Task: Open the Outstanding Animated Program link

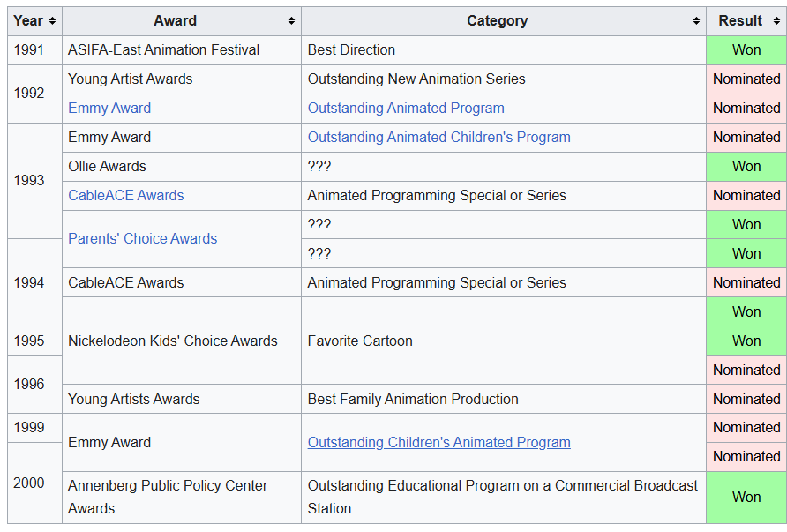Action: pyautogui.click(x=406, y=108)
